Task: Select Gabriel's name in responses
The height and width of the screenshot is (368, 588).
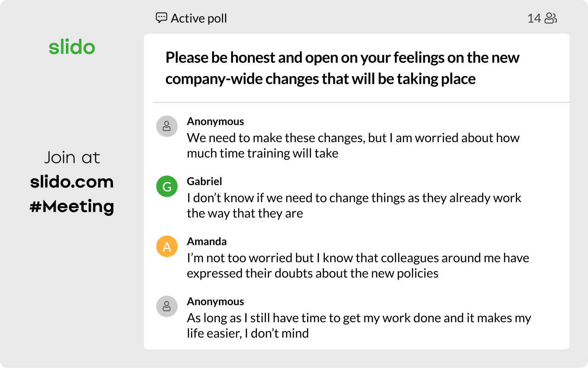Action: (204, 182)
